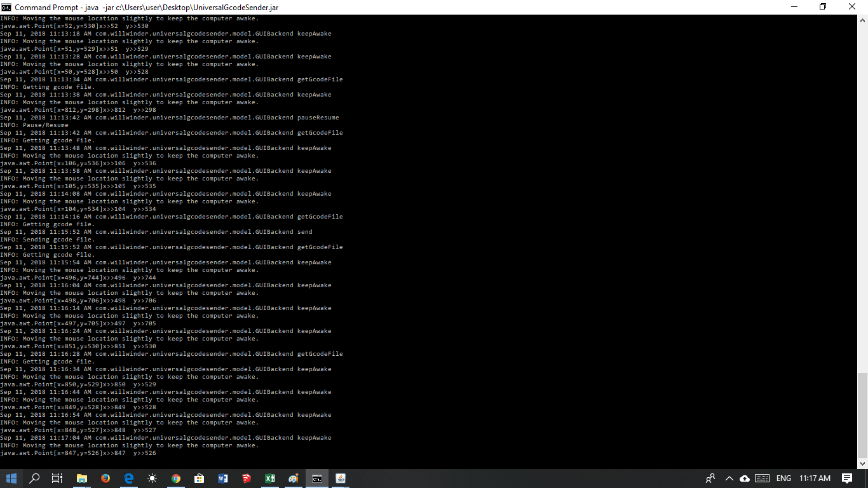The image size is (868, 488).
Task: Minimize the Command Prompt window
Action: (x=794, y=7)
